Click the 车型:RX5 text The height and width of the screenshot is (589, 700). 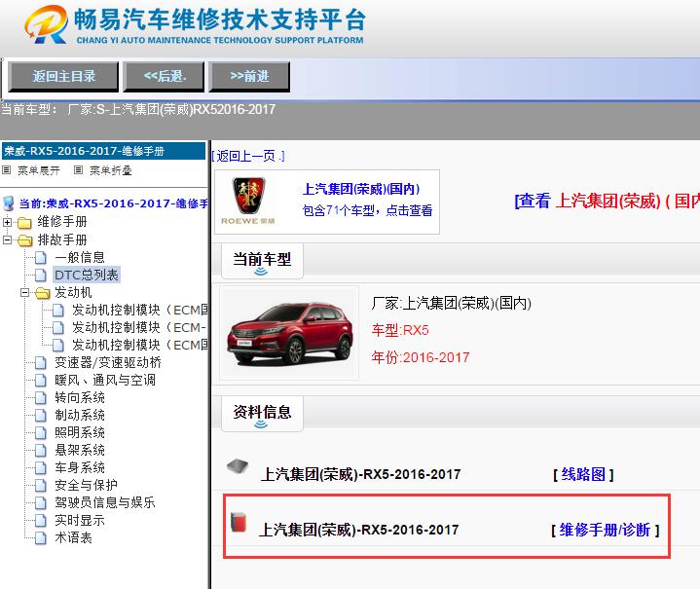click(400, 330)
